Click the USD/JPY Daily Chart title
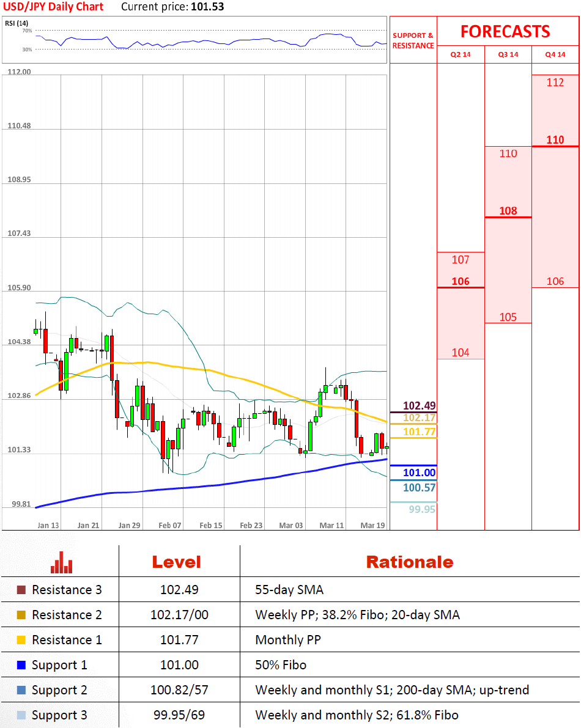The image size is (581, 728). [x=53, y=7]
